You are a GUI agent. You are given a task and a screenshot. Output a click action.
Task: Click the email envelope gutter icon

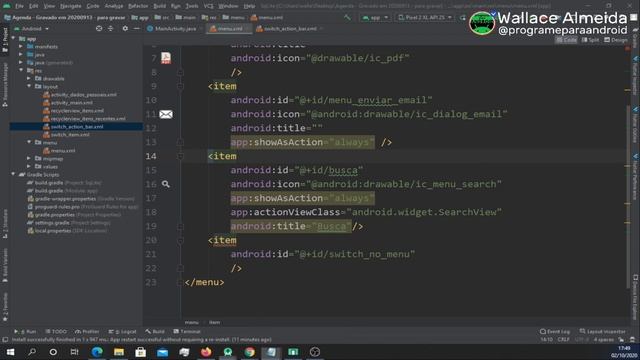coord(166,114)
